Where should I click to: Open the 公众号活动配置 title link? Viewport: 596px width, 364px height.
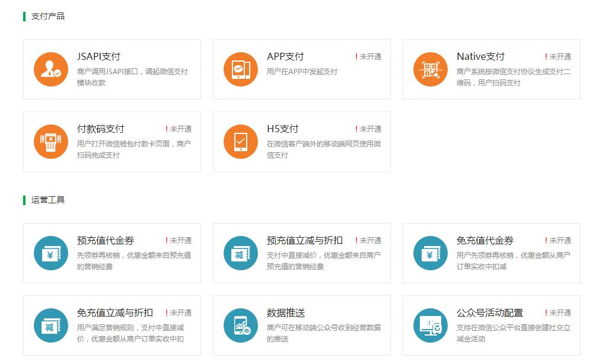click(x=490, y=313)
